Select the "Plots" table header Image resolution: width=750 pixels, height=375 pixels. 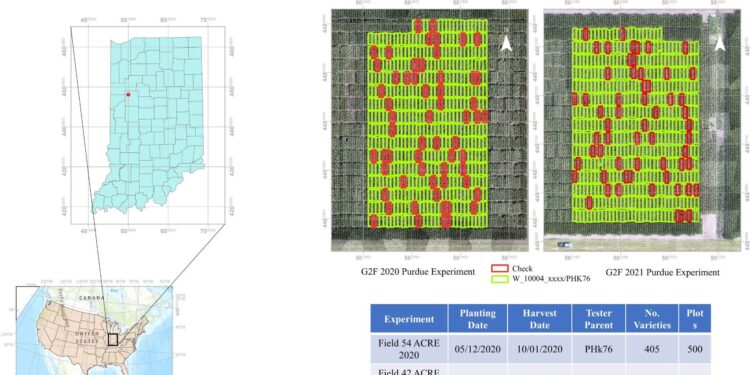[695, 319]
